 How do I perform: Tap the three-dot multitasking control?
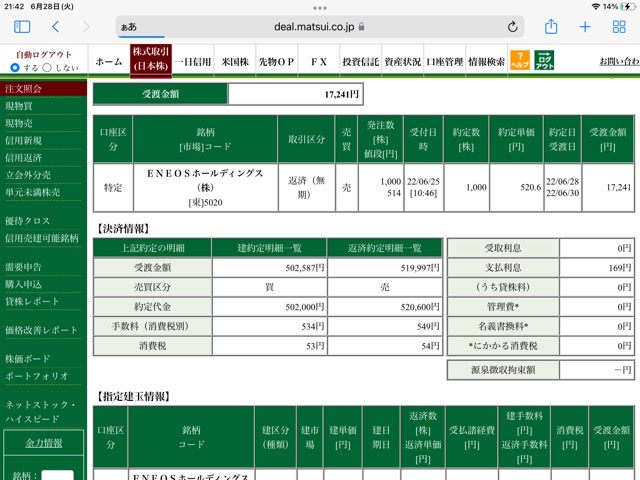(x=320, y=8)
